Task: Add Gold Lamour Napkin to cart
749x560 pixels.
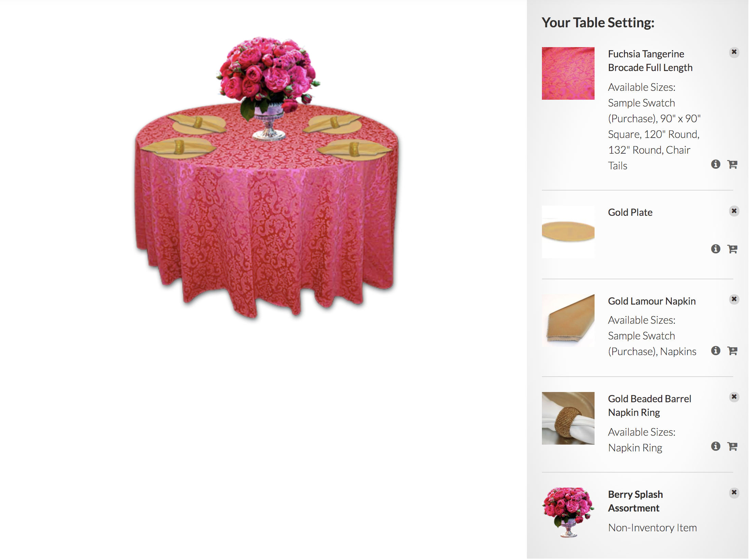Action: 732,351
